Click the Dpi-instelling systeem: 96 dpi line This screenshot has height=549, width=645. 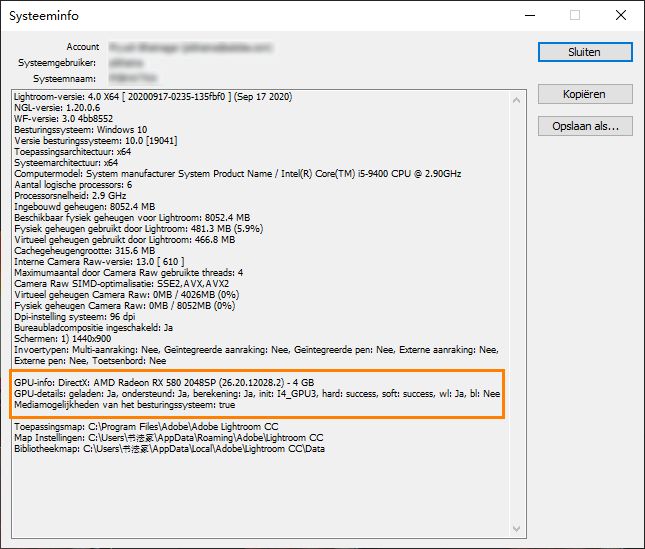(x=74, y=317)
